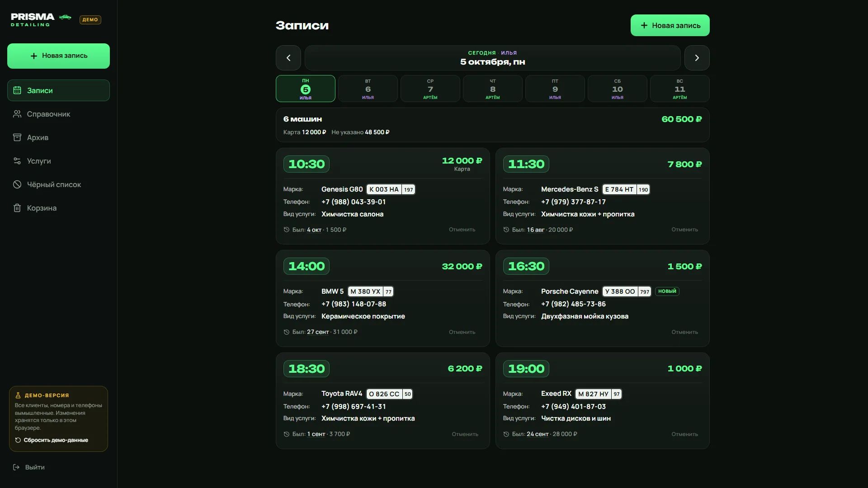Click top-right Новая запись button
868x488 pixels.
[x=670, y=25]
